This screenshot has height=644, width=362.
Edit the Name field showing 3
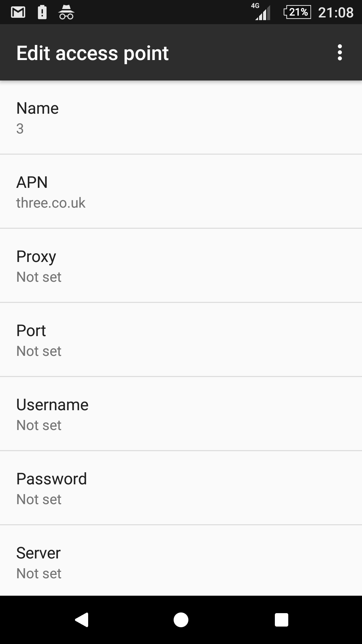coord(181,118)
